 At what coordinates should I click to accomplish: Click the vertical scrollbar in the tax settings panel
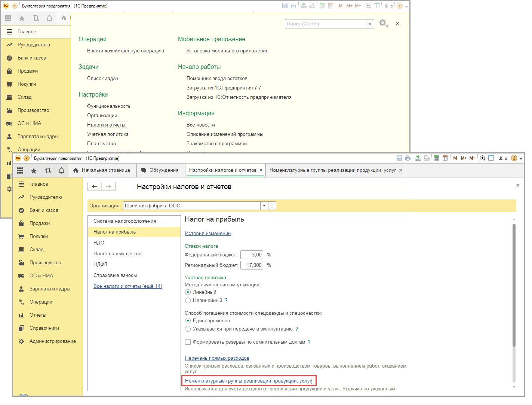pos(514,284)
